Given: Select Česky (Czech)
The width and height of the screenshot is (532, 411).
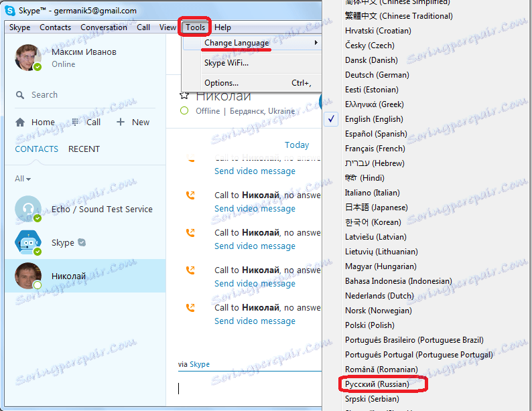Looking at the screenshot, I should (x=369, y=46).
